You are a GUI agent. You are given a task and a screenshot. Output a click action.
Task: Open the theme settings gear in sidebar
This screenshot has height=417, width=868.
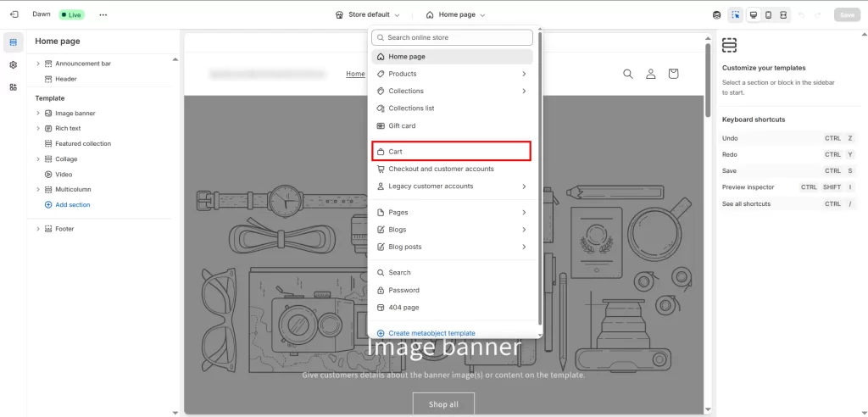(13, 64)
